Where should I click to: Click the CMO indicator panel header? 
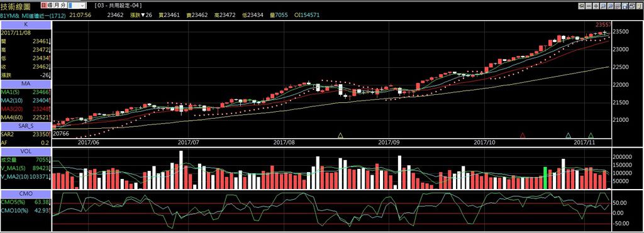[25, 193]
